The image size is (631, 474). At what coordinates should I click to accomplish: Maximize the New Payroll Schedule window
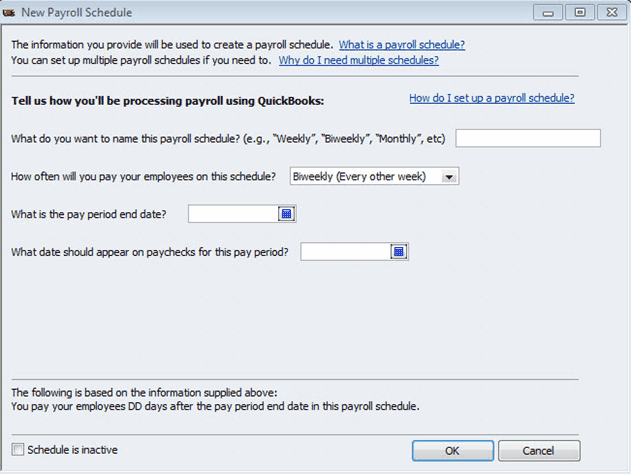click(579, 12)
